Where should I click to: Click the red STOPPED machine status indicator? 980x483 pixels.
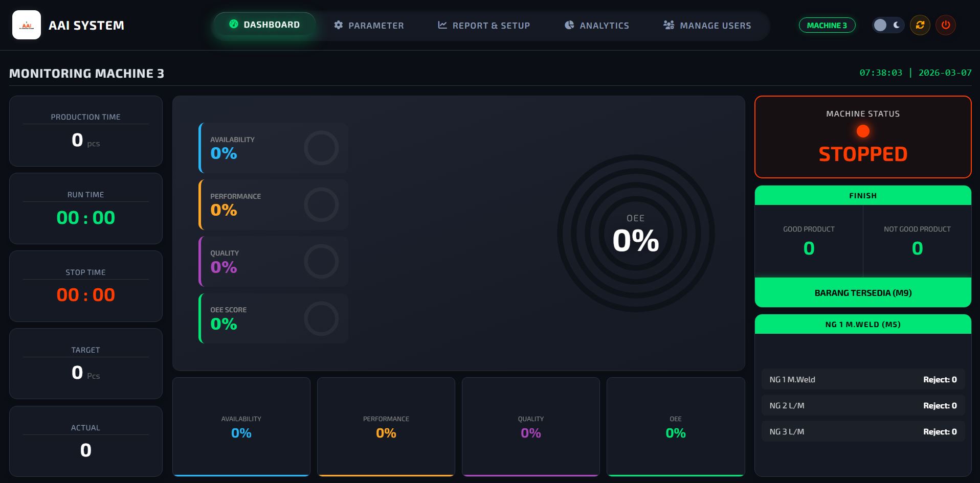click(862, 136)
